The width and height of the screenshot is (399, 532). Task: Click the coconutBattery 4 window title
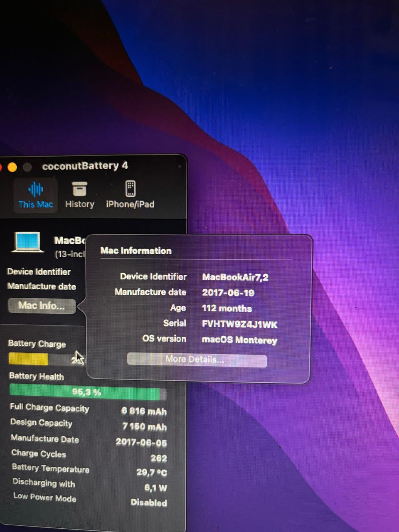[85, 166]
